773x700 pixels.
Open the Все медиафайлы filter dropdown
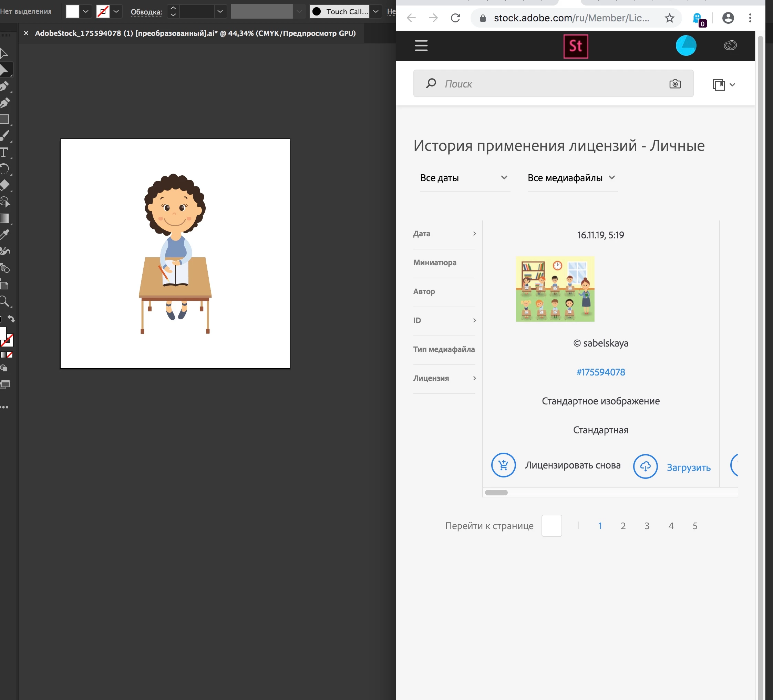pyautogui.click(x=571, y=178)
